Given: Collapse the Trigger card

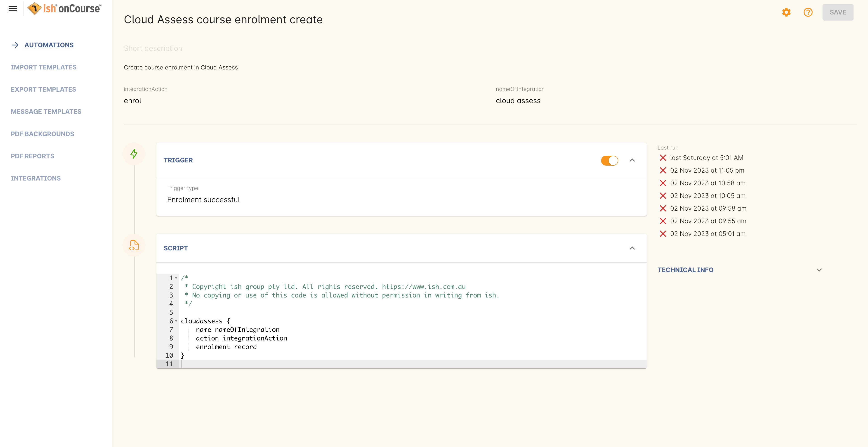Looking at the screenshot, I should coord(632,160).
